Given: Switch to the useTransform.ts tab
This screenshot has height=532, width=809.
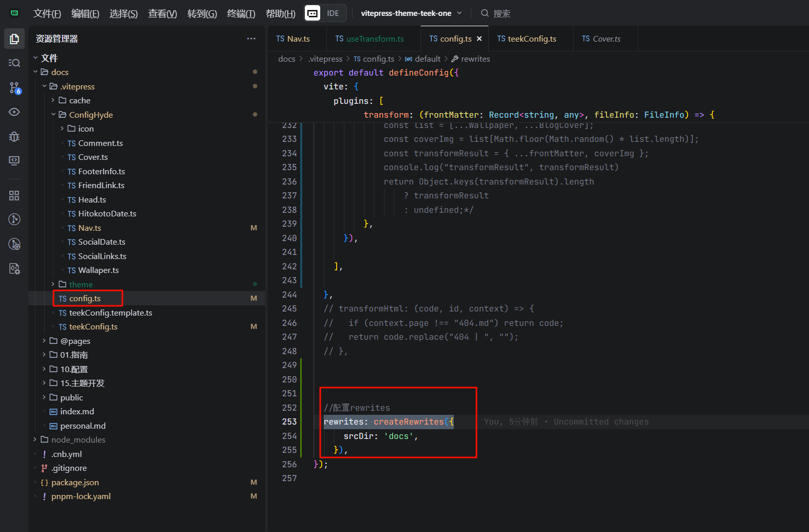Looking at the screenshot, I should coord(374,39).
